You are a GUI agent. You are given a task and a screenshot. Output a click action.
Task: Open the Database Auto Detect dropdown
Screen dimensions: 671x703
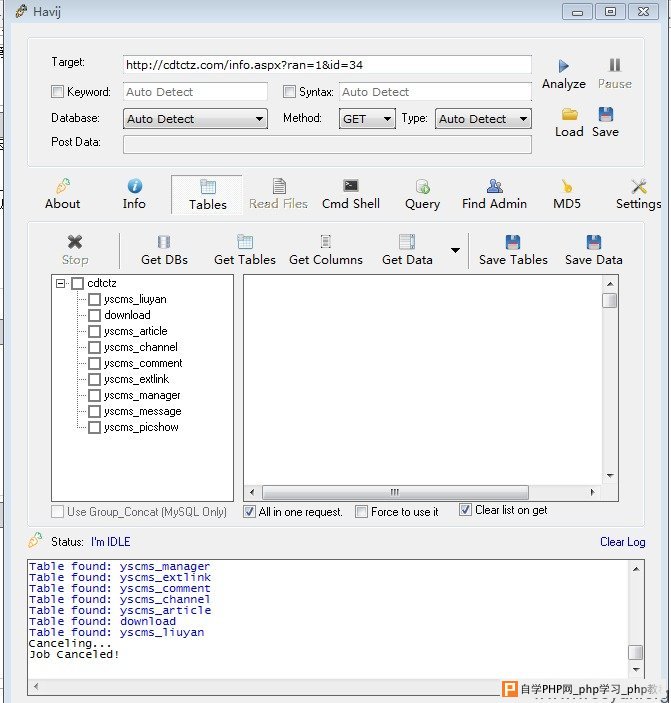coord(195,119)
